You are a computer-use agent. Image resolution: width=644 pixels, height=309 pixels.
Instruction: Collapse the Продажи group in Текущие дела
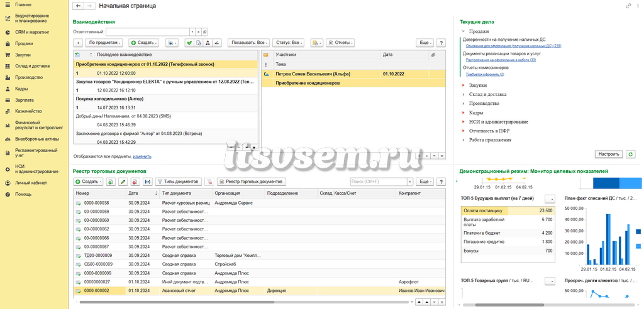coord(464,31)
